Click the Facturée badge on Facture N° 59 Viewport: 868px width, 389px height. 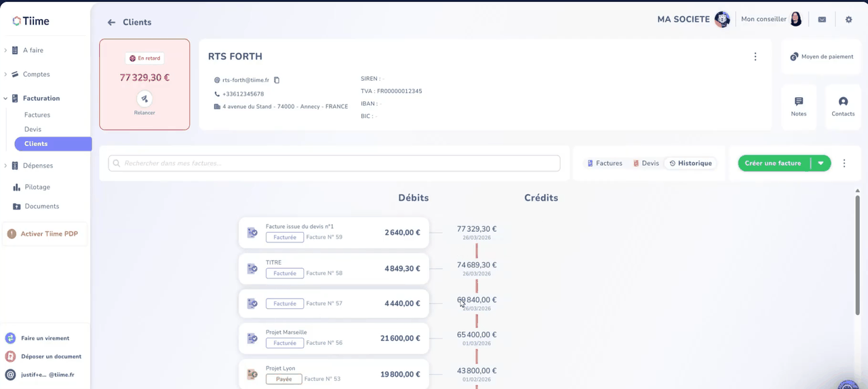coord(285,238)
